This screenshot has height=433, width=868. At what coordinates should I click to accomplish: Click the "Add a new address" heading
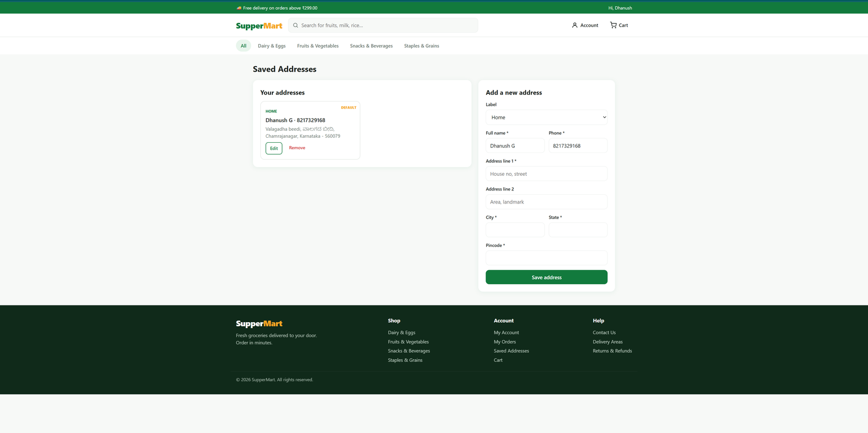coord(514,93)
